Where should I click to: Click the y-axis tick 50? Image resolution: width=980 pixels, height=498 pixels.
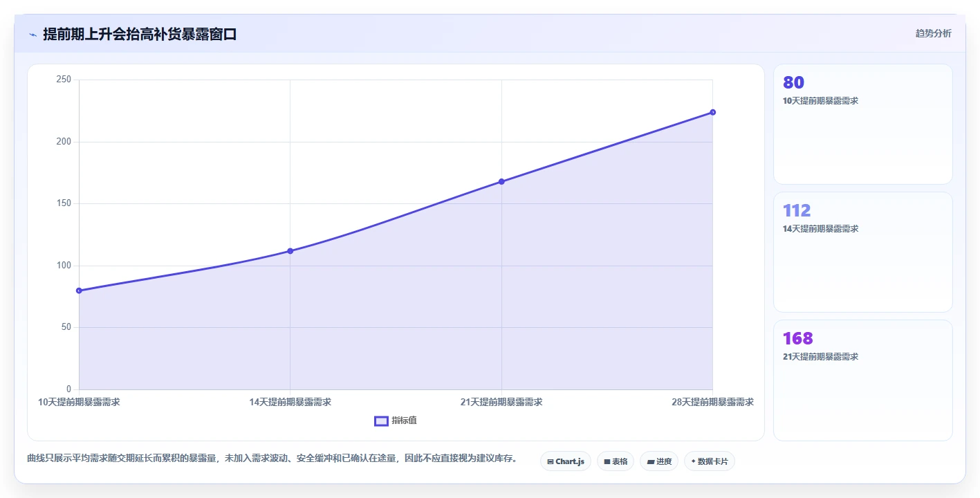tap(66, 327)
